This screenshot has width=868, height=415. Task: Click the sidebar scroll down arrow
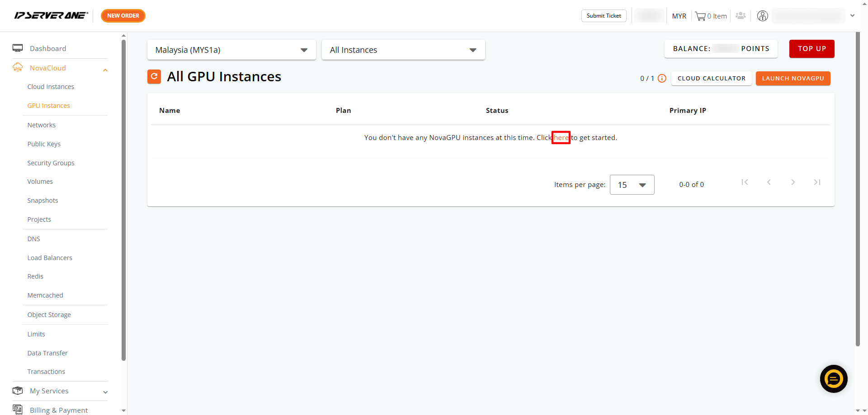pyautogui.click(x=123, y=410)
